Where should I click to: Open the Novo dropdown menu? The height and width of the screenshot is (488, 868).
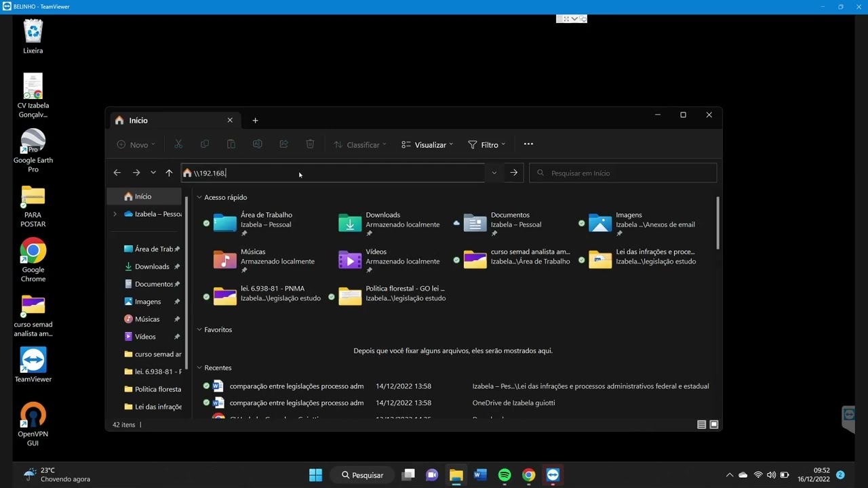coord(136,144)
